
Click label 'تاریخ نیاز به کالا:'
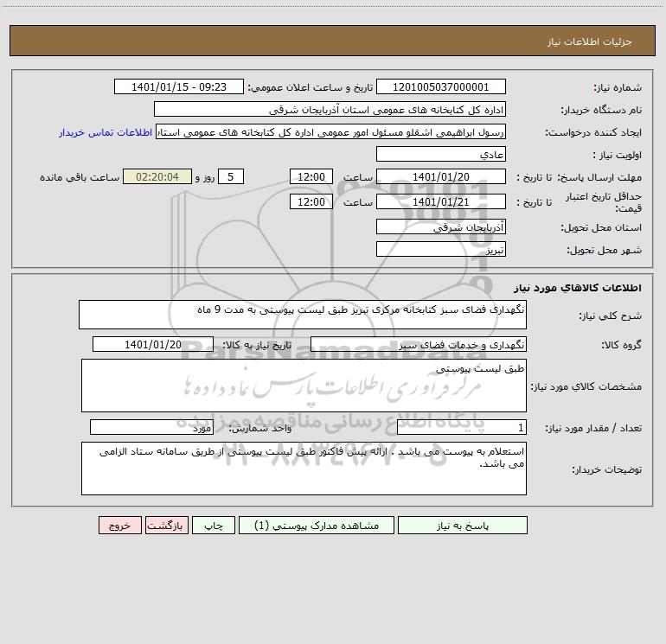(258, 346)
